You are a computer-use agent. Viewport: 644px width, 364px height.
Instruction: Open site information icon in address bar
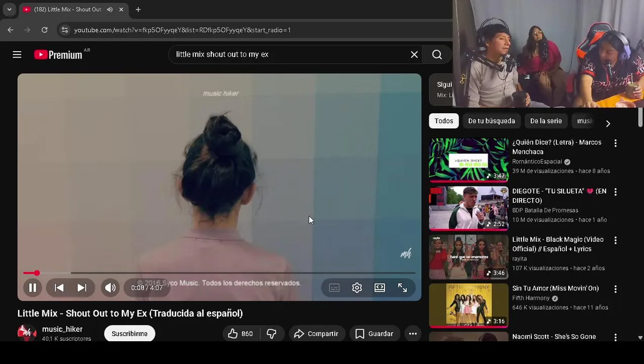[65, 30]
